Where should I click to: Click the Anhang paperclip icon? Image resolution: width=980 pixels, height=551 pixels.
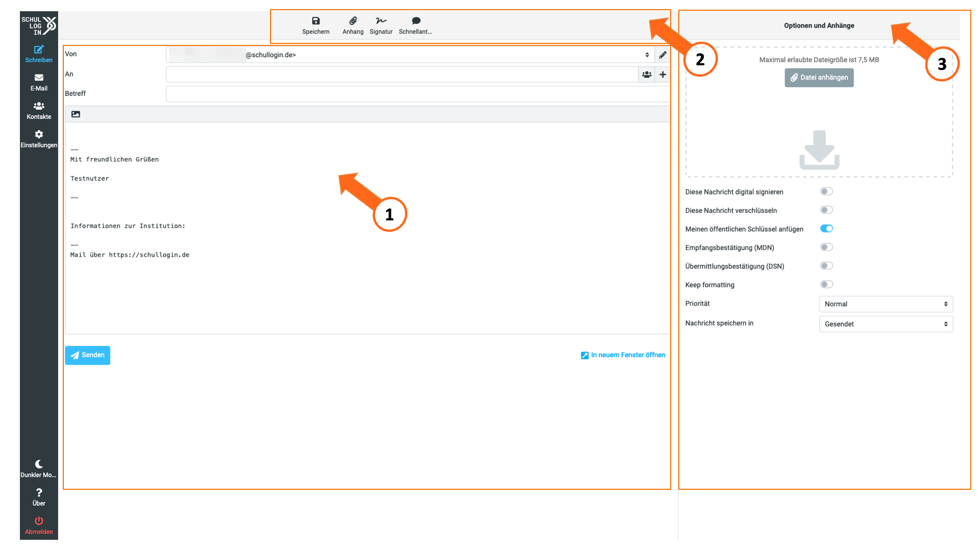pyautogui.click(x=353, y=21)
